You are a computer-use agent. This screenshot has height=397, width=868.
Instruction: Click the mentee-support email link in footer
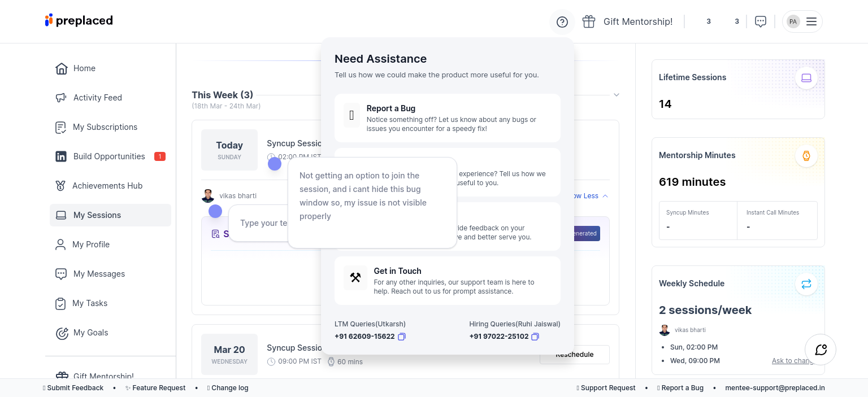[775, 388]
